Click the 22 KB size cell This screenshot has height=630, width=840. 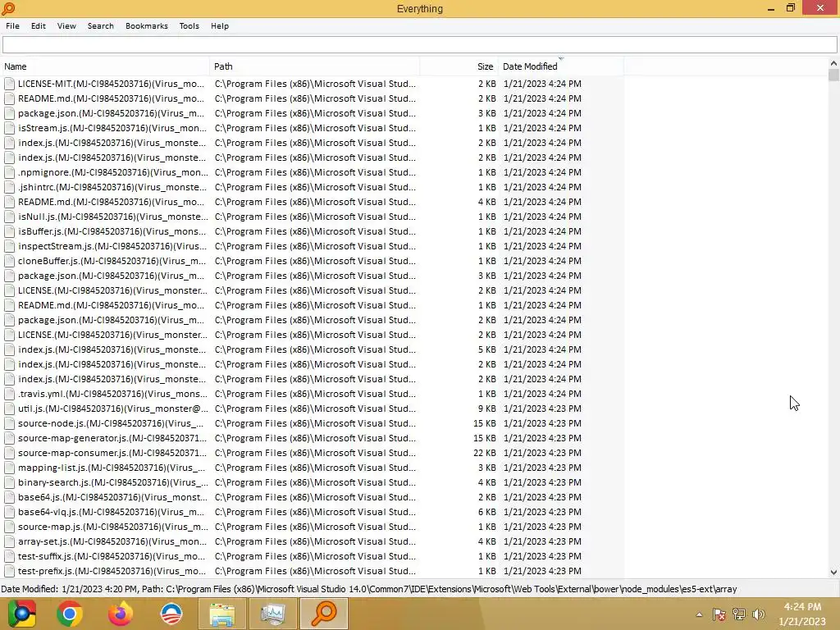485,453
